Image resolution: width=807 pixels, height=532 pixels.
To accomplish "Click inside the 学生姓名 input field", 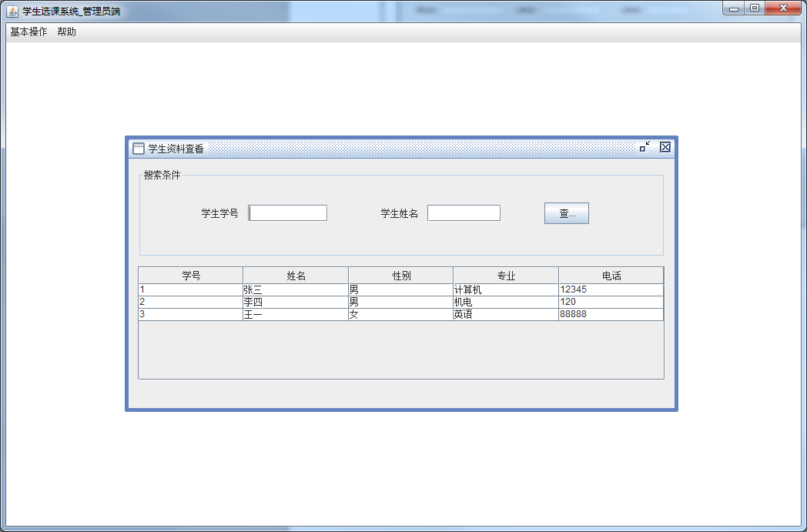I will point(464,212).
